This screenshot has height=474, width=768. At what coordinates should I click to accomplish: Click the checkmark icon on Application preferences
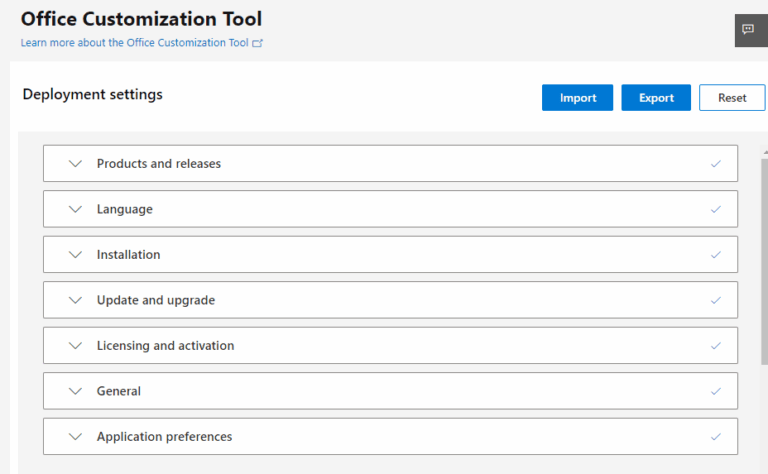715,436
